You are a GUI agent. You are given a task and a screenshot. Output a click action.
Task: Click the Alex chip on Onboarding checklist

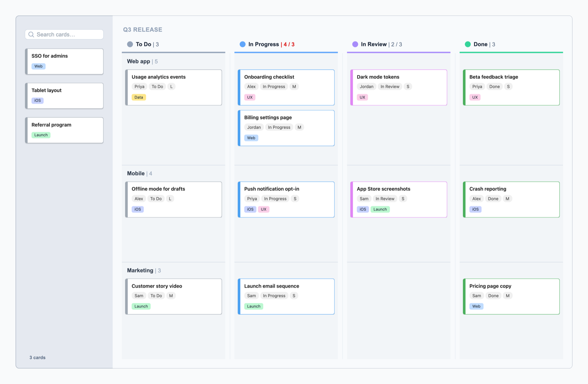(251, 87)
